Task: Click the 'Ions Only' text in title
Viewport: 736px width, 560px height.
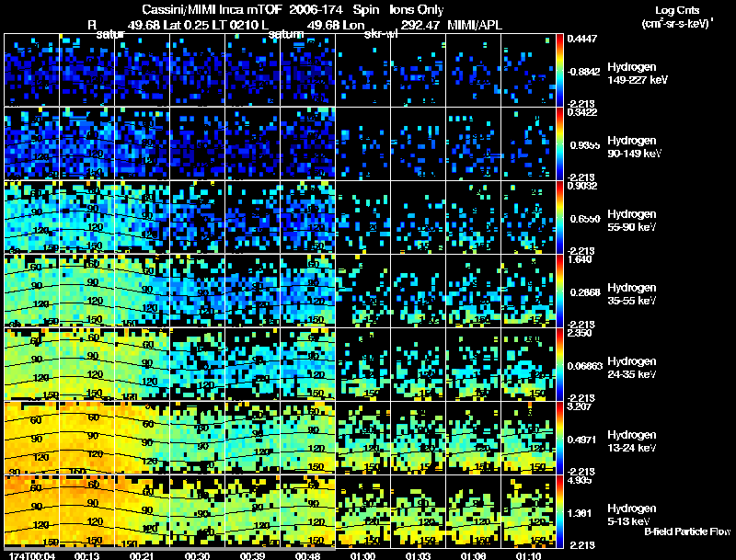Action: click(416, 9)
